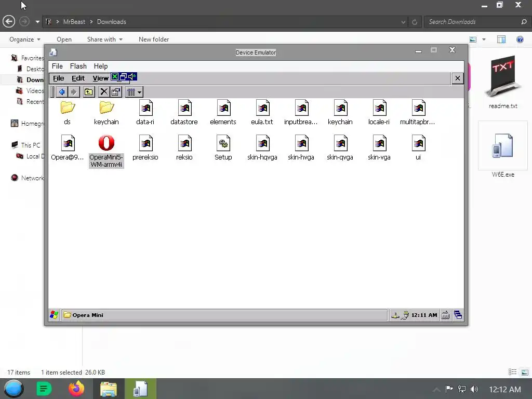The width and height of the screenshot is (532, 399).
Task: Close the inner explorer window with X
Action: coord(457,78)
